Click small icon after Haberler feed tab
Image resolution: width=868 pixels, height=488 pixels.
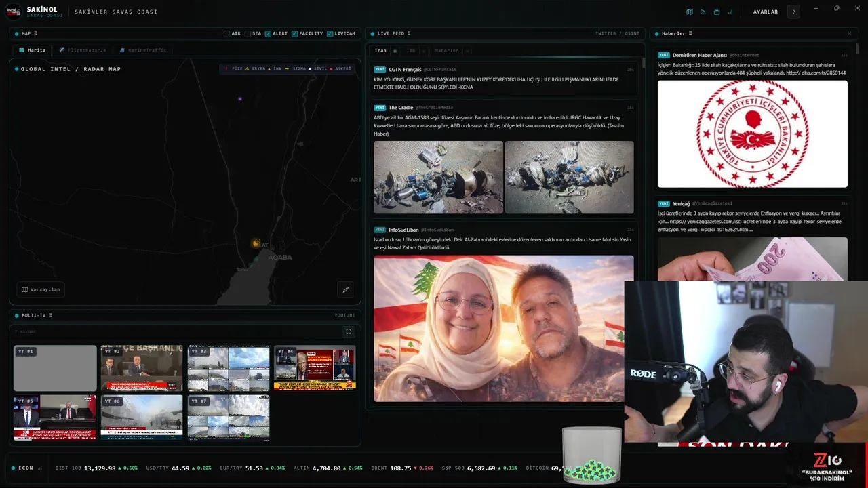tap(467, 51)
